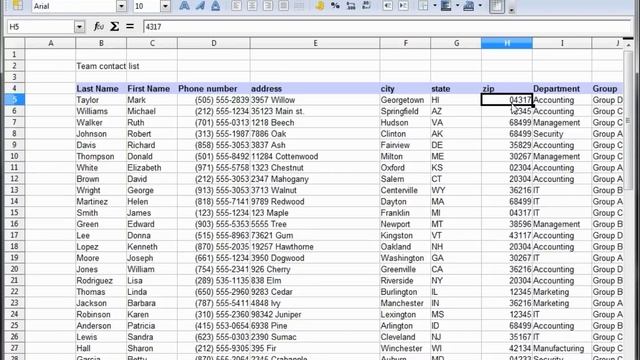
Task: Click the Font Color icon
Action: coord(469,6)
